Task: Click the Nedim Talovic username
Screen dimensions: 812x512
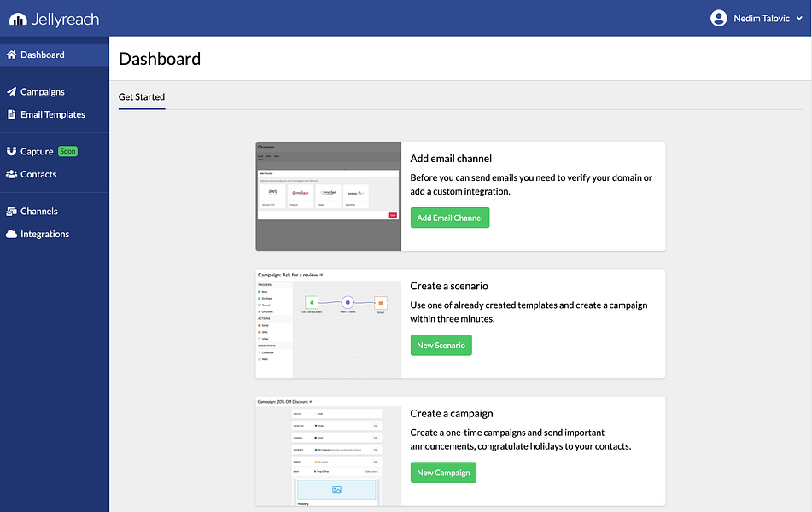Action: pyautogui.click(x=762, y=19)
